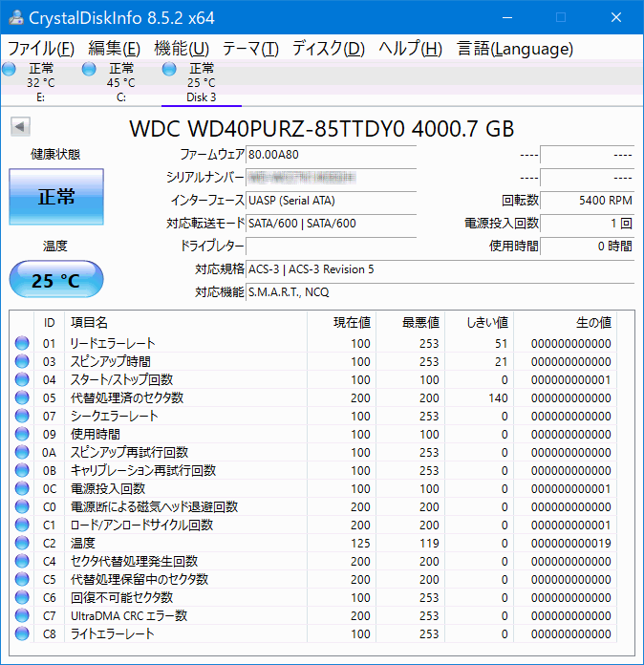
Task: Click status orb for row 07 シークエラーレート
Action: (22, 416)
